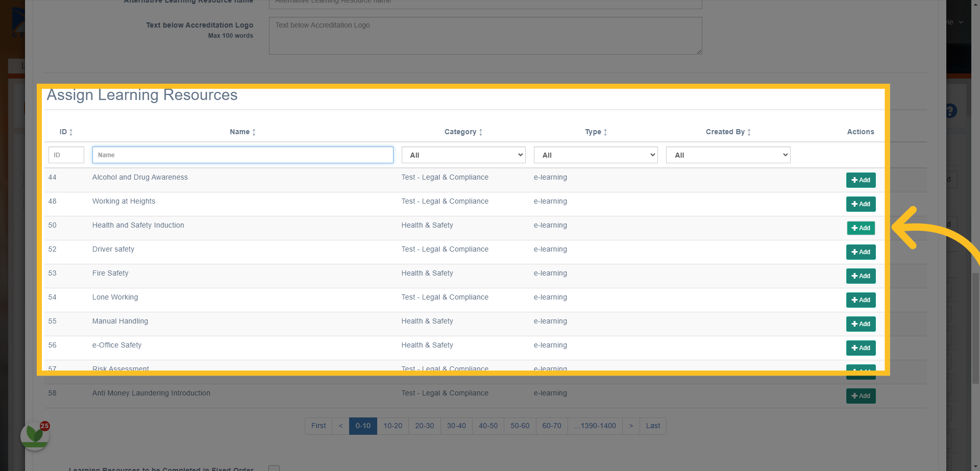Select the 60-70 pagination page
The image size is (980, 471).
pyautogui.click(x=552, y=426)
